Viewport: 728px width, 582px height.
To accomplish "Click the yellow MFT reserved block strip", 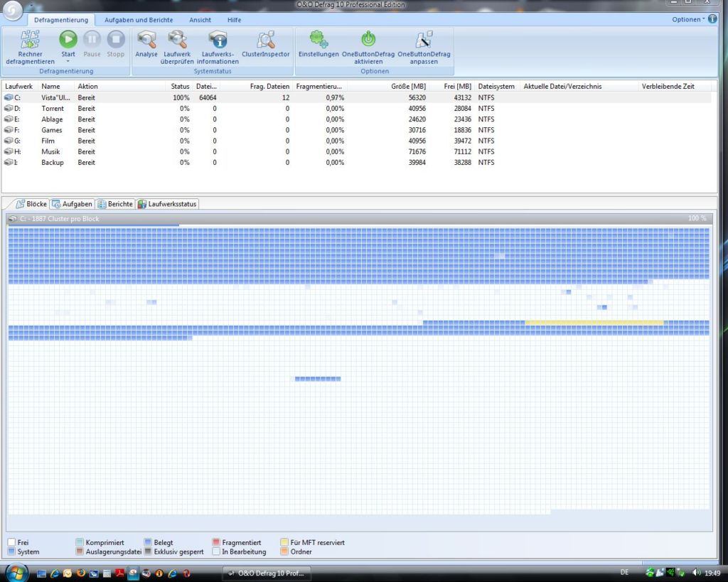I will pyautogui.click(x=594, y=323).
